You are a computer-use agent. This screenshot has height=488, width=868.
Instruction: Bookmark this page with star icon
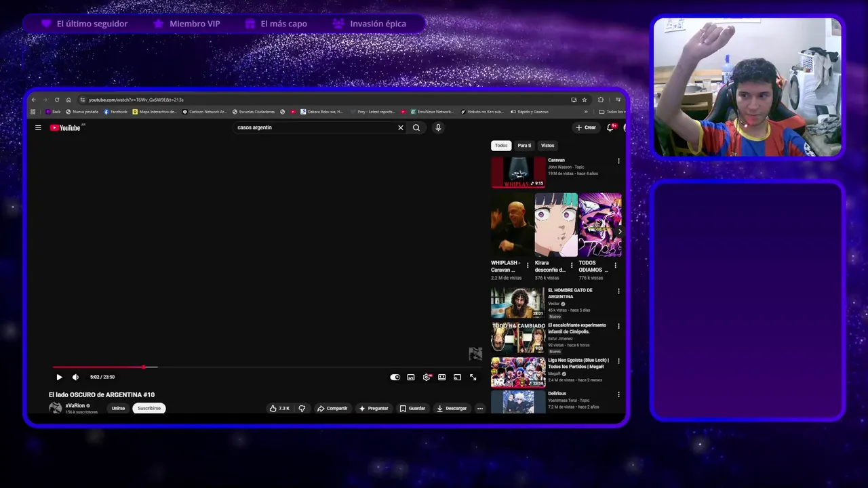[x=585, y=100]
